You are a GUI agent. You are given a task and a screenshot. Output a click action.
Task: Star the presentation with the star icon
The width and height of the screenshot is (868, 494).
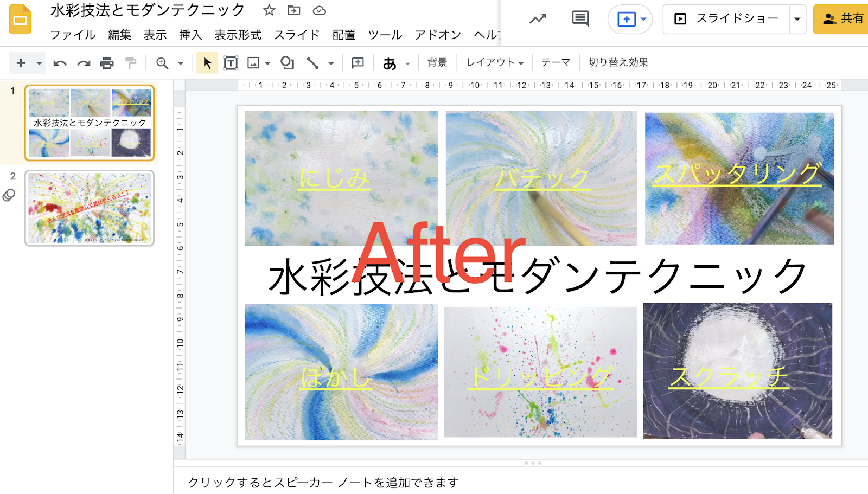pos(269,10)
